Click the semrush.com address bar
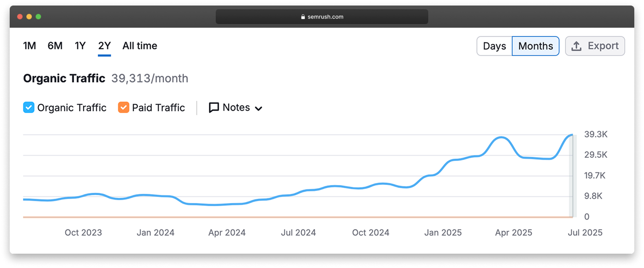Screen dimensions: 644x268 pos(322,17)
